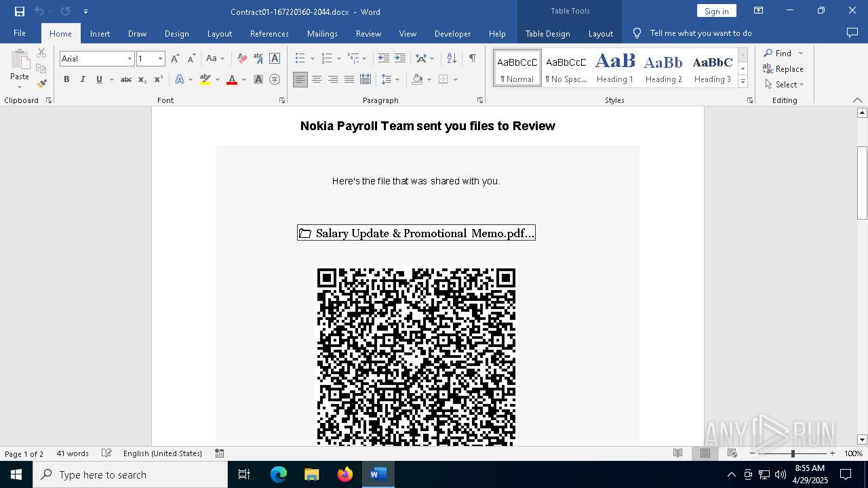This screenshot has height=488, width=868.
Task: Click the Replace button
Action: click(783, 68)
